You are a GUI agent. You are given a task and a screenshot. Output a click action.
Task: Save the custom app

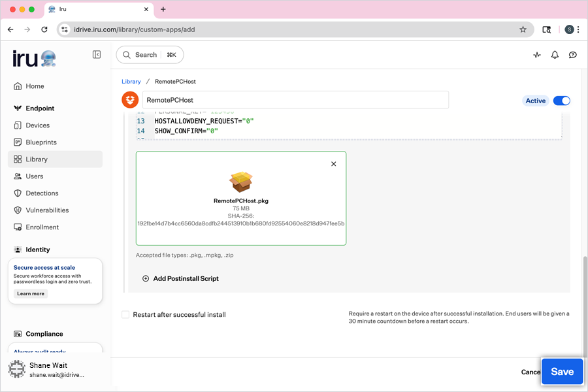coord(562,372)
